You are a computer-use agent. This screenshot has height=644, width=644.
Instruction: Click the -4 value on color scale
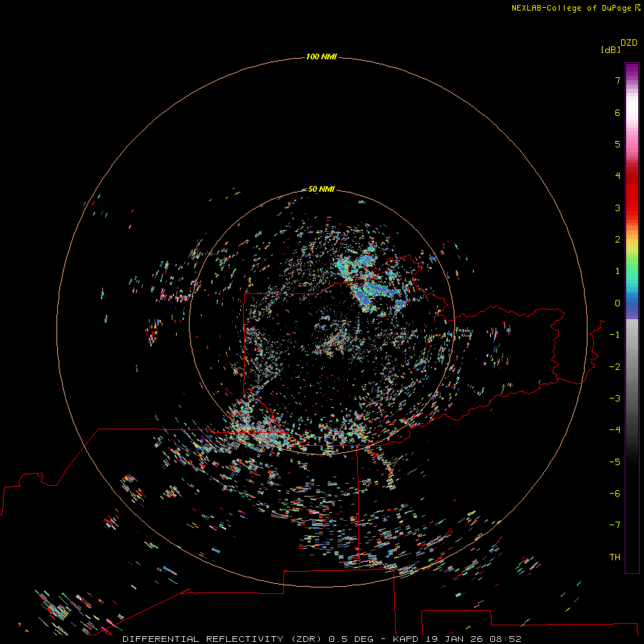[615, 429]
